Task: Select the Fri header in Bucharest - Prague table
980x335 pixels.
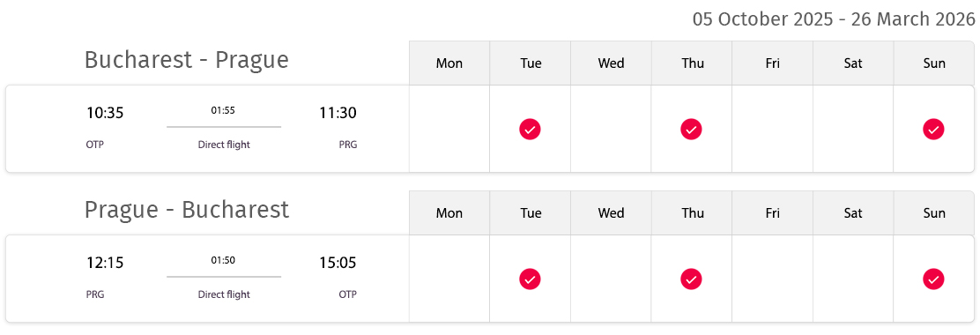Action: pyautogui.click(x=773, y=63)
